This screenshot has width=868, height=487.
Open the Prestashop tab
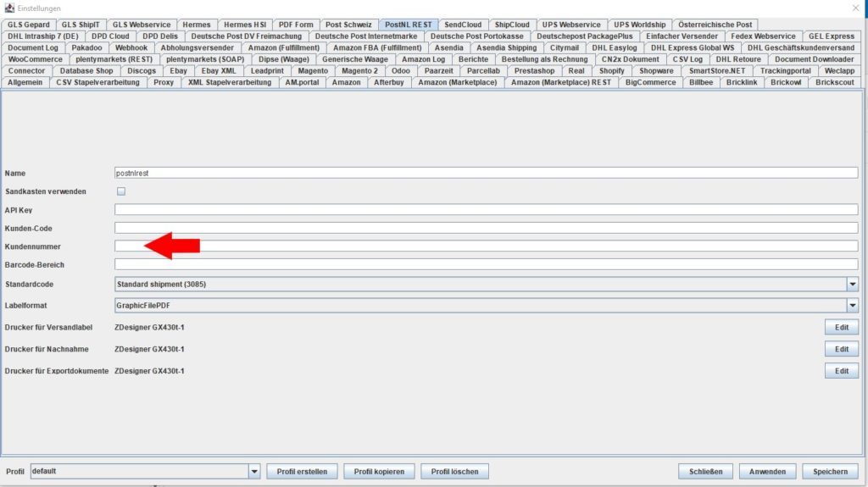534,71
